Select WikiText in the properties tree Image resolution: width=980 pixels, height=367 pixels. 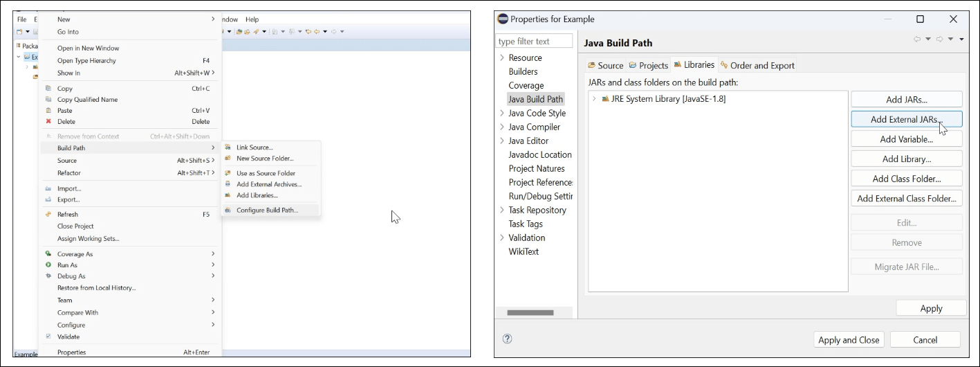[524, 251]
